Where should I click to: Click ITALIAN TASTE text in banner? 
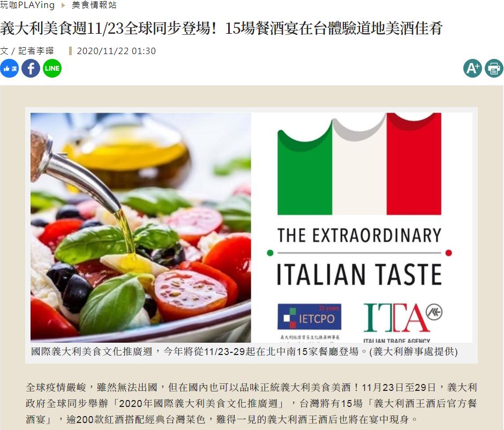point(359,274)
